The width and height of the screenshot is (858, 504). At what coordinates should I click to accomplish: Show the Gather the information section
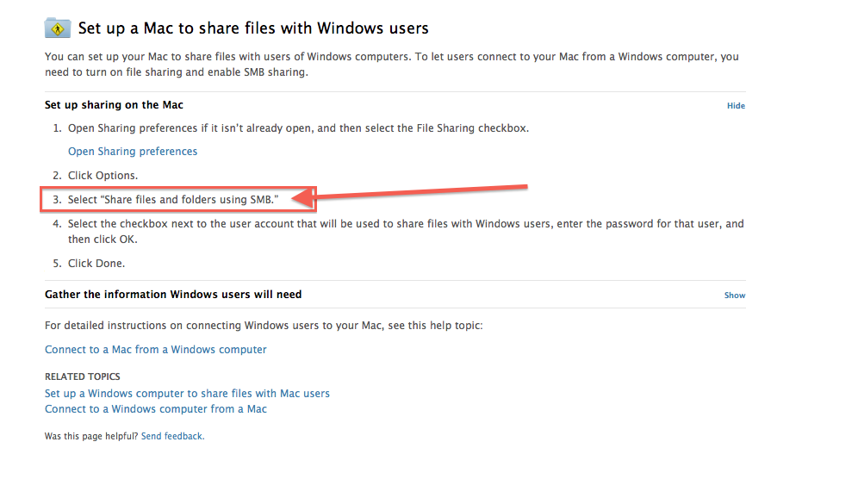(734, 295)
